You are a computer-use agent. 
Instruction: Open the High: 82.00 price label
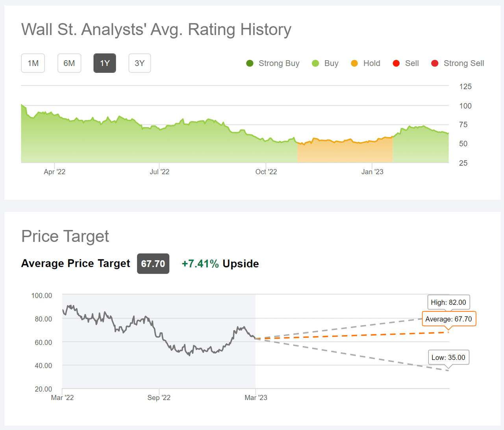[448, 302]
